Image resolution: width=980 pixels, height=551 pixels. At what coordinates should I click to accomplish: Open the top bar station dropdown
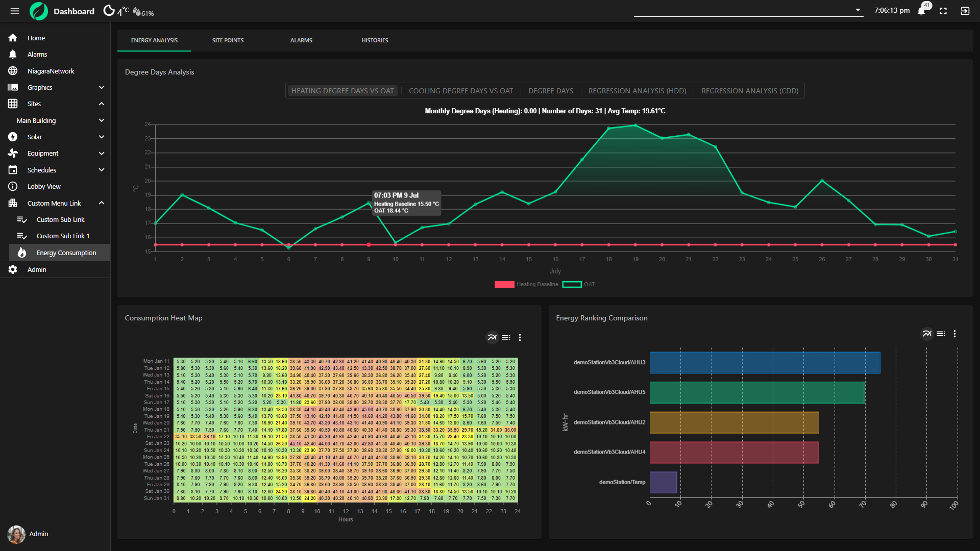click(857, 10)
